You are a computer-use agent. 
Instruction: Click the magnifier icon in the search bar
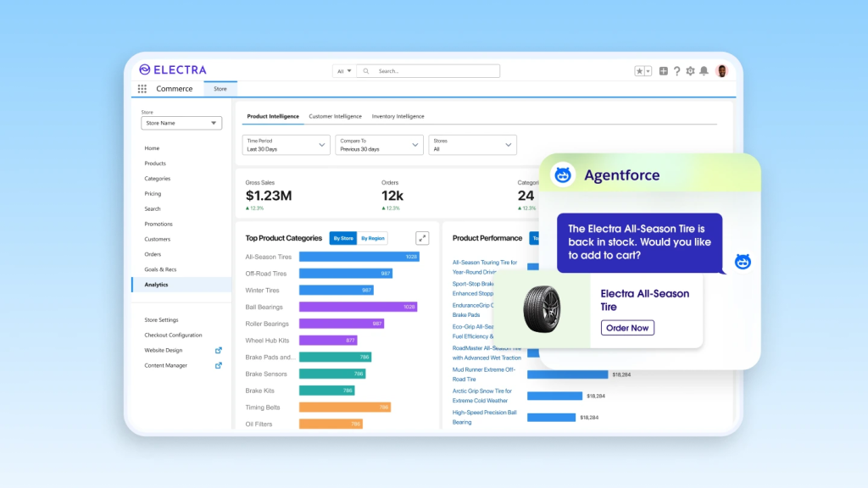(x=366, y=71)
